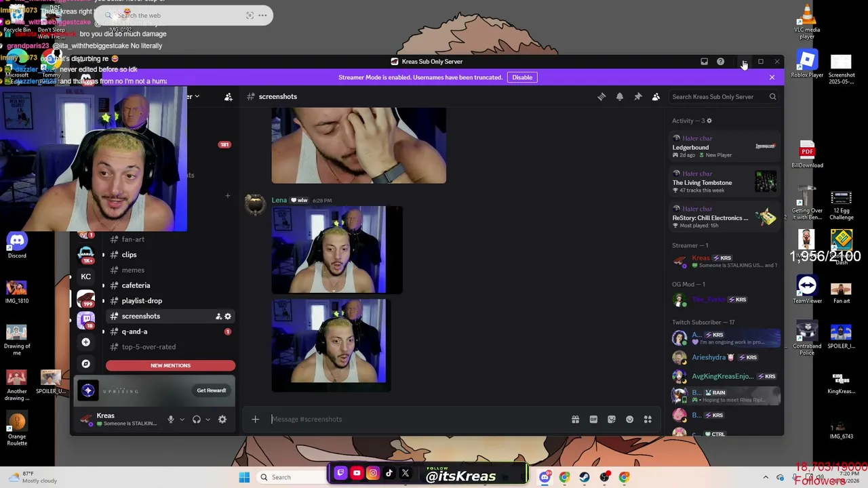
Task: Create invite for screenshots channel
Action: click(218, 317)
